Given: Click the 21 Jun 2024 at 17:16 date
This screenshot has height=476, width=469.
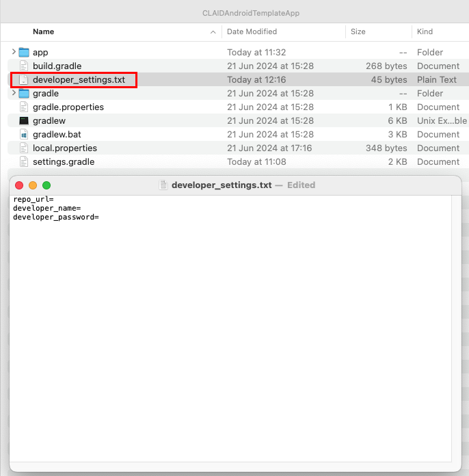Looking at the screenshot, I should point(269,148).
